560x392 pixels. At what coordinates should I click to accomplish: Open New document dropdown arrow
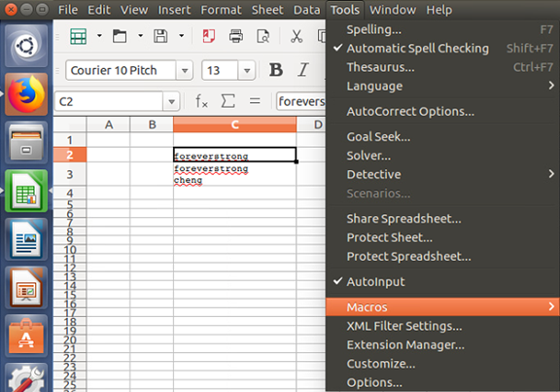click(99, 36)
